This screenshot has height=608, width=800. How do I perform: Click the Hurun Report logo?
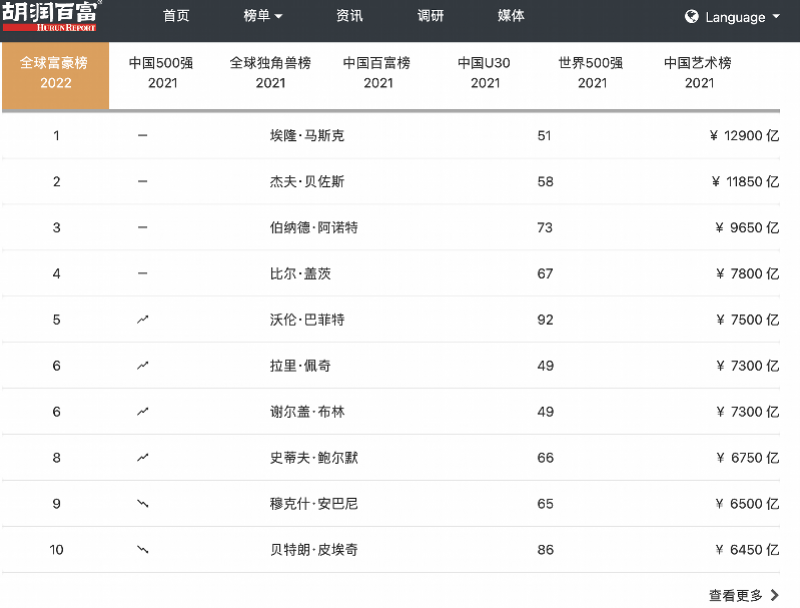point(50,16)
